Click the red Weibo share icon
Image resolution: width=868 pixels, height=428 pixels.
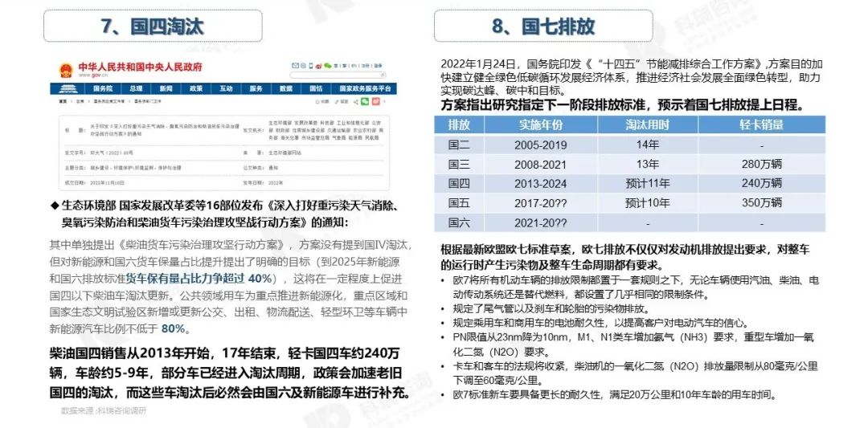377,103
